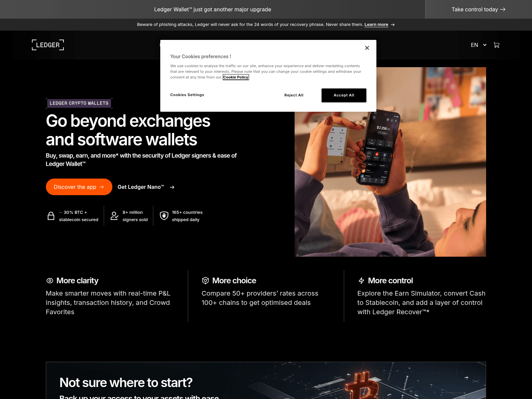The height and width of the screenshot is (399, 532).
Task: Expand the EN language dropdown
Action: [x=478, y=45]
